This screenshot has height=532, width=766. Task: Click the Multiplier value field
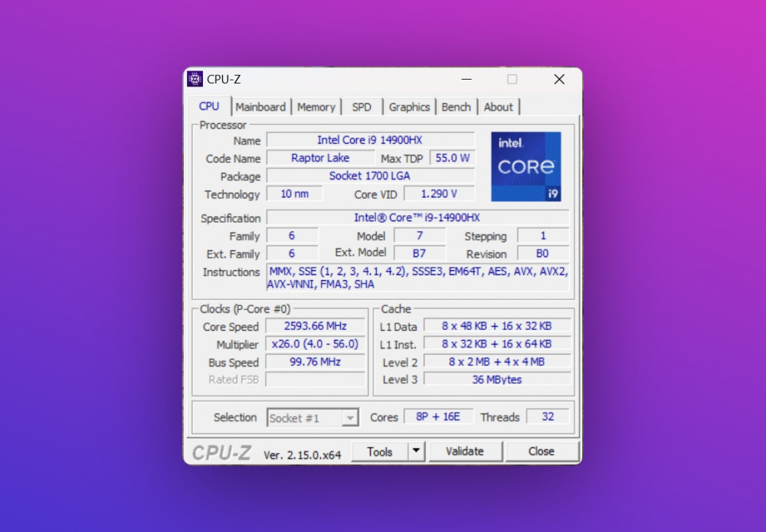pos(315,344)
